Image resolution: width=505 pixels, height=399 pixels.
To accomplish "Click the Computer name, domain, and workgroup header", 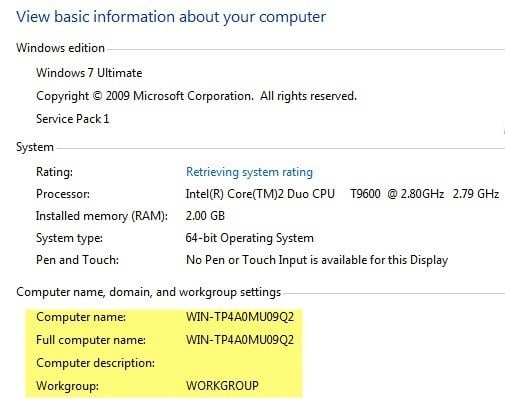I will pos(149,292).
